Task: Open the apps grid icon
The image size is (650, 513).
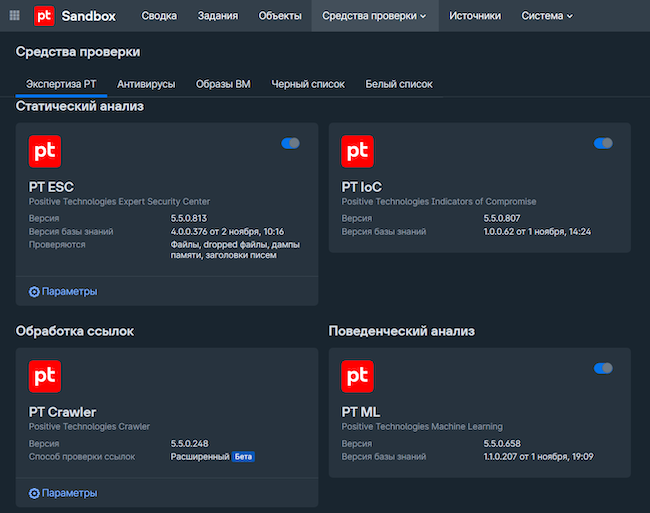Action: click(x=14, y=15)
